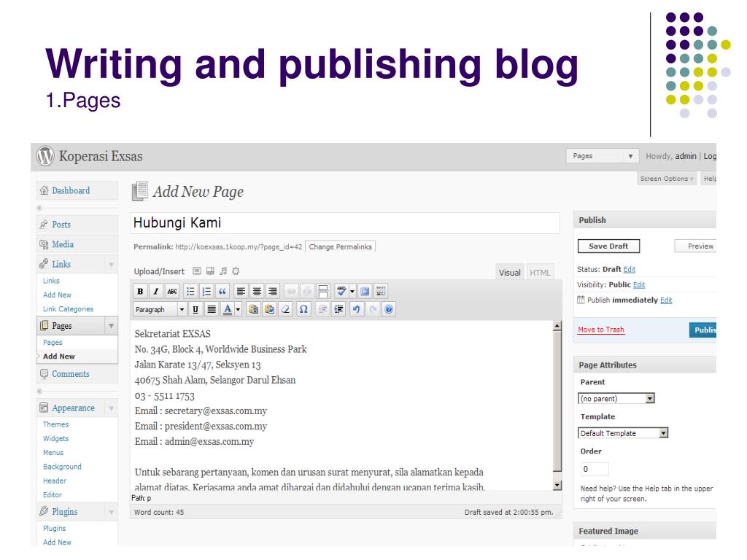Toggle bold formatting in editor toolbar
Image resolution: width=747 pixels, height=560 pixels.
[x=140, y=291]
